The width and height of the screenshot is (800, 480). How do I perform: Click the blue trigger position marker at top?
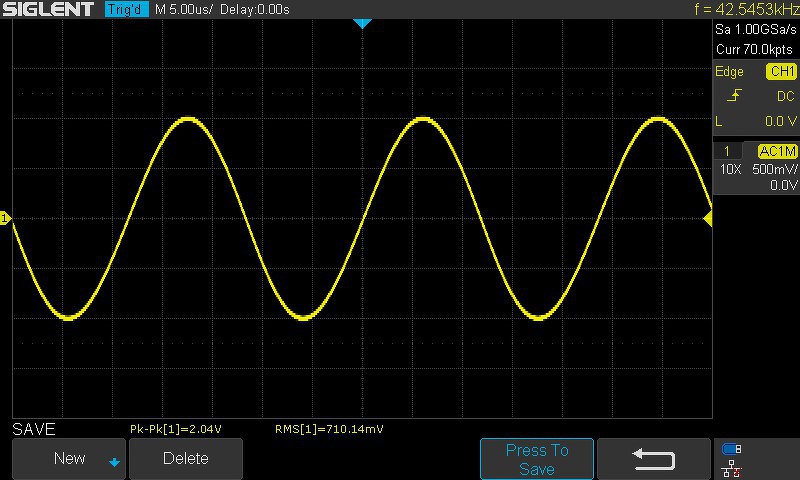pos(362,23)
